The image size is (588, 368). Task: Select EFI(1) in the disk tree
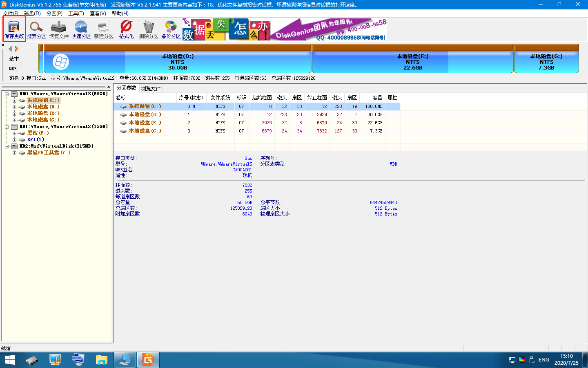click(36, 139)
